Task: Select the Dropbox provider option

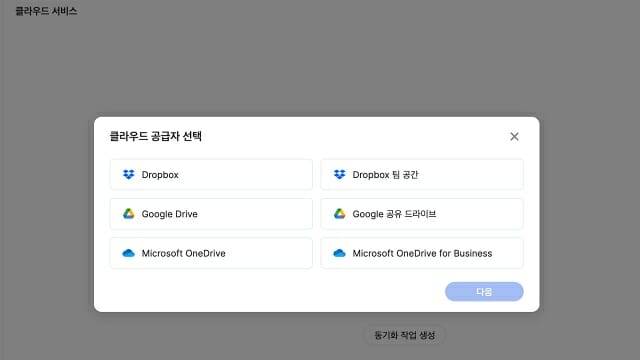Action: click(211, 175)
